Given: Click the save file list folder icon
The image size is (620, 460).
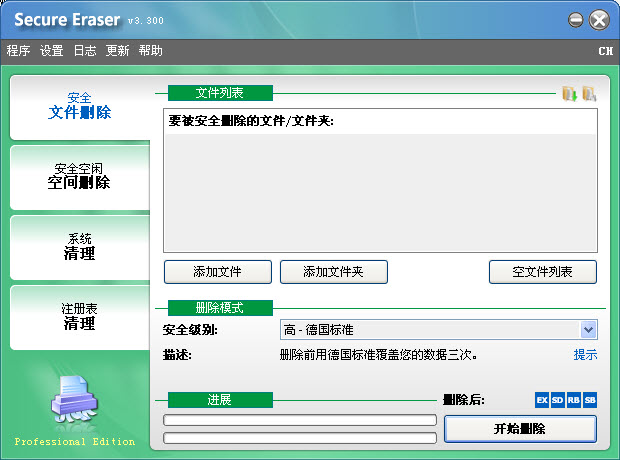Looking at the screenshot, I should (x=589, y=93).
